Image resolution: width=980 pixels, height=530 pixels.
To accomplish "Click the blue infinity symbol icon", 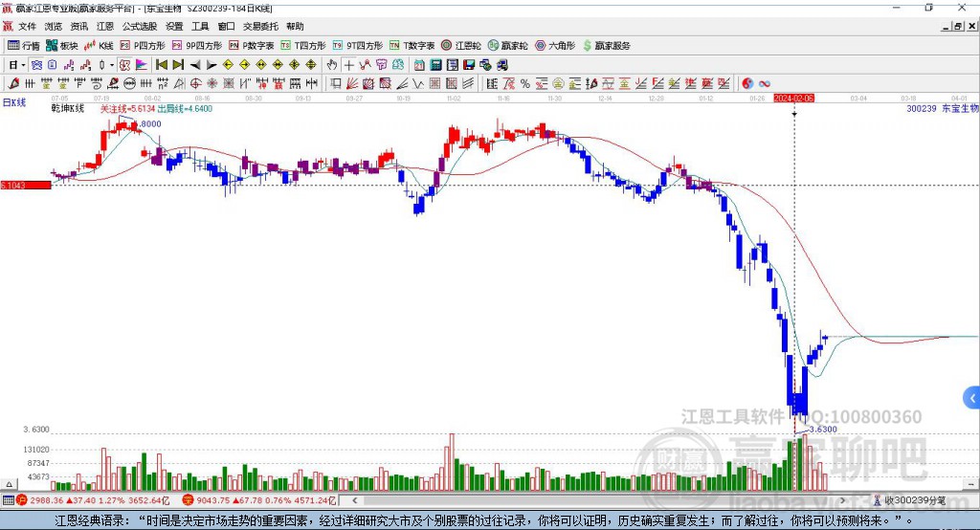I will (765, 84).
